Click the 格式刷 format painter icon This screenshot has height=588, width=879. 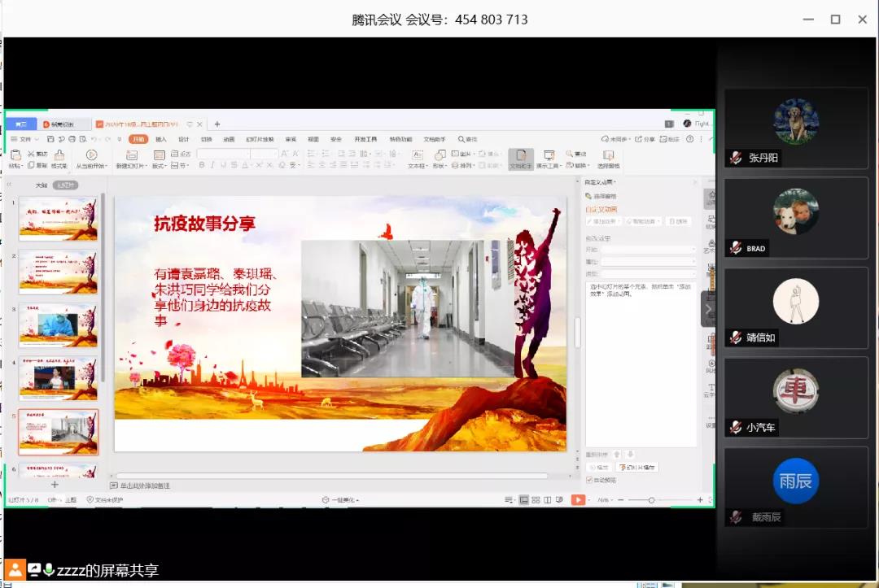tap(59, 155)
